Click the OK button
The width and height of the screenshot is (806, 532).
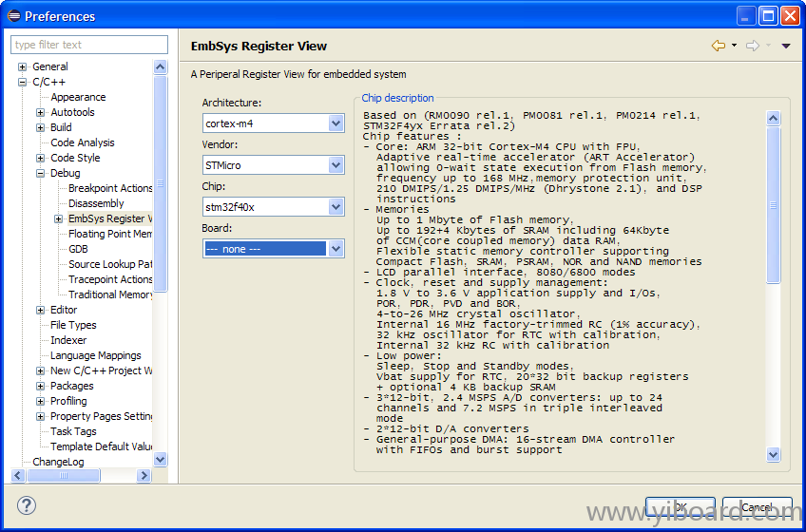point(680,507)
